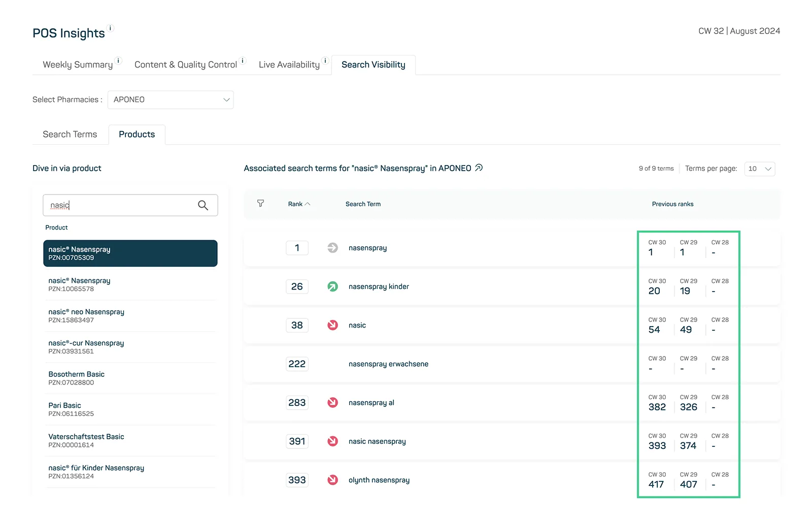Image resolution: width=812 pixels, height=516 pixels.
Task: Click the info icon next to POS Insights
Action: pos(111,28)
